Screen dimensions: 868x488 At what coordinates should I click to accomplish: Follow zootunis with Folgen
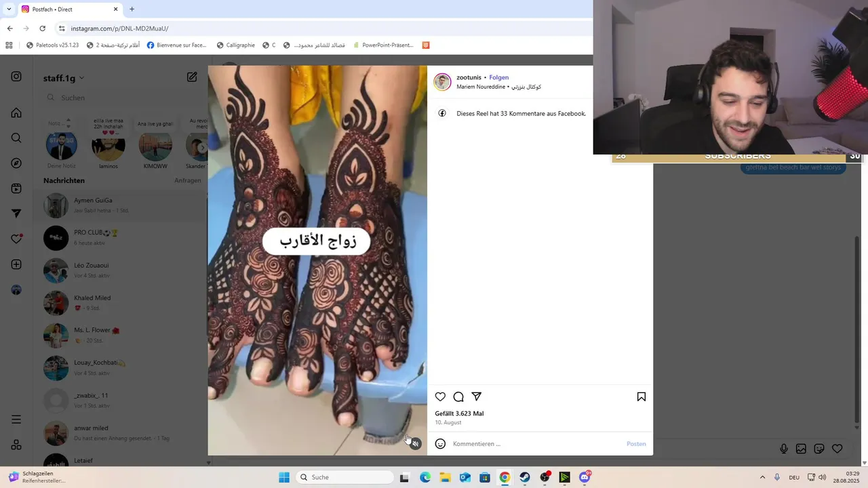(498, 77)
